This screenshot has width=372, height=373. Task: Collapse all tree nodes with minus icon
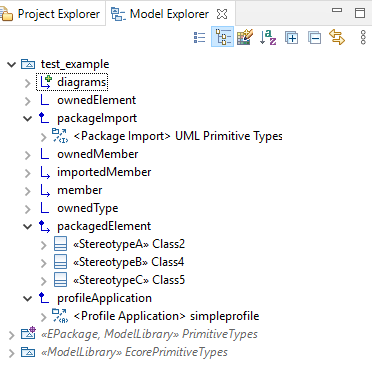point(314,38)
